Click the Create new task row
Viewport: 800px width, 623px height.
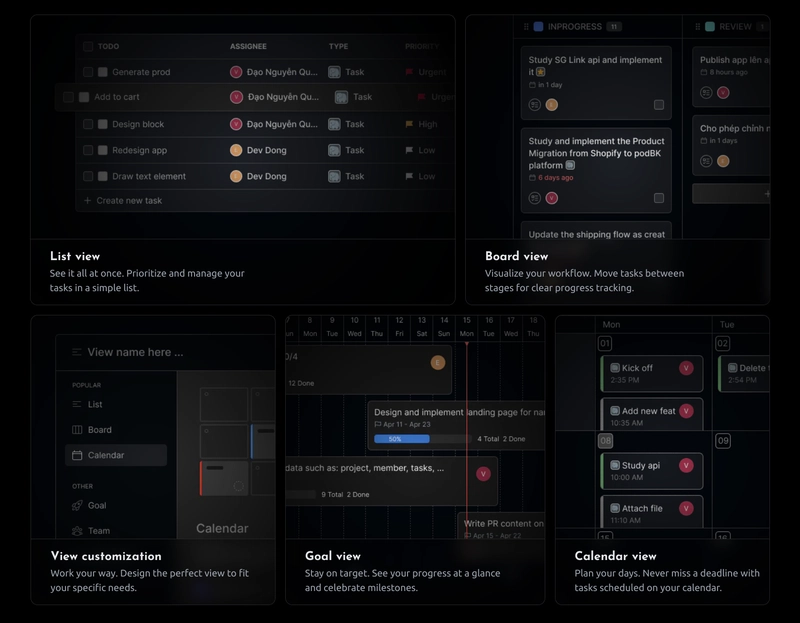pyautogui.click(x=265, y=201)
